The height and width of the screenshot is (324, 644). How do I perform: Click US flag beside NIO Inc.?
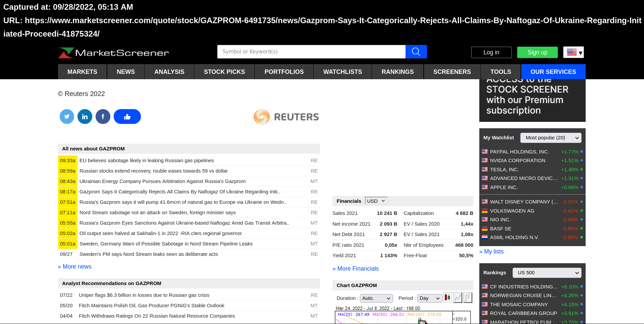point(485,219)
